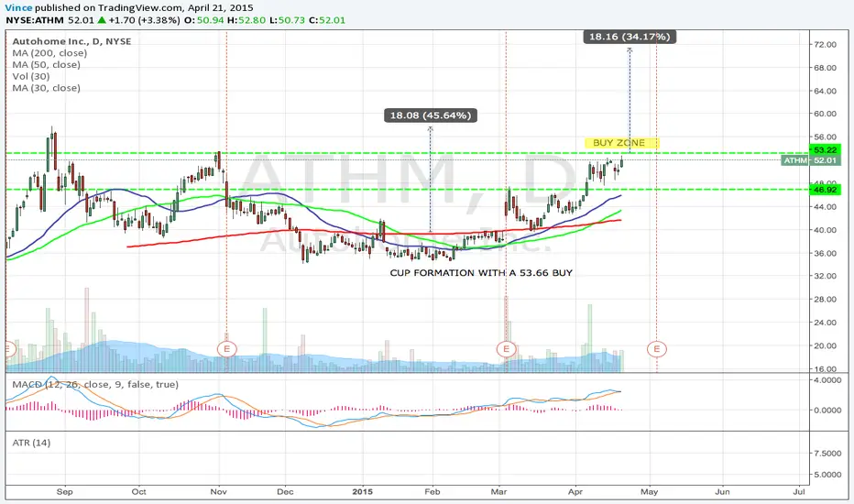Click the ATHM 52.01 current price label

[810, 160]
